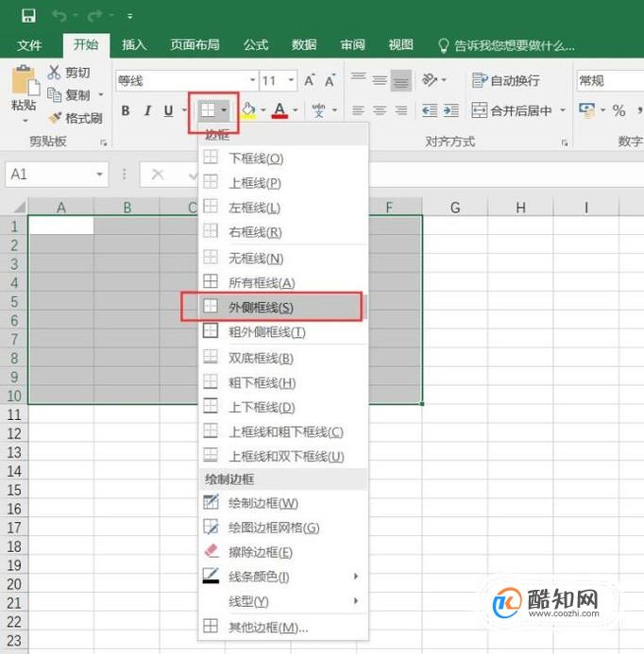
Task: Switch to the 审阅 tab
Action: (352, 44)
